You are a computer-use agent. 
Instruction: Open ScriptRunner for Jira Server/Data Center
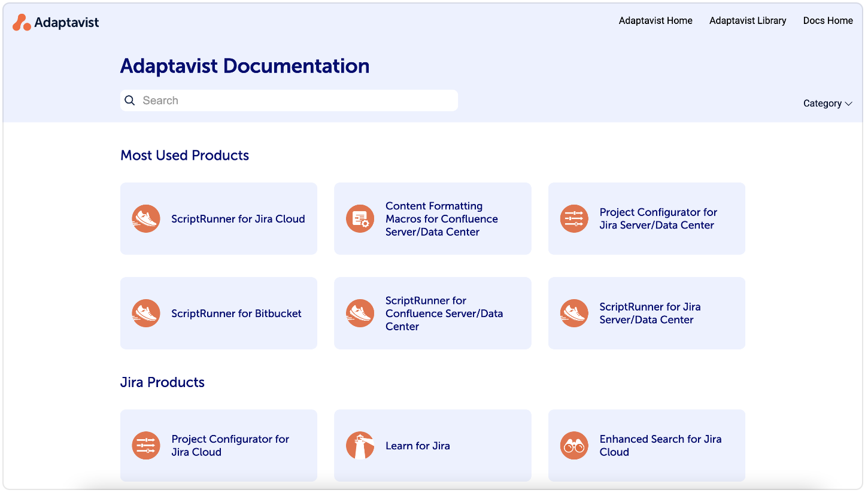(647, 314)
